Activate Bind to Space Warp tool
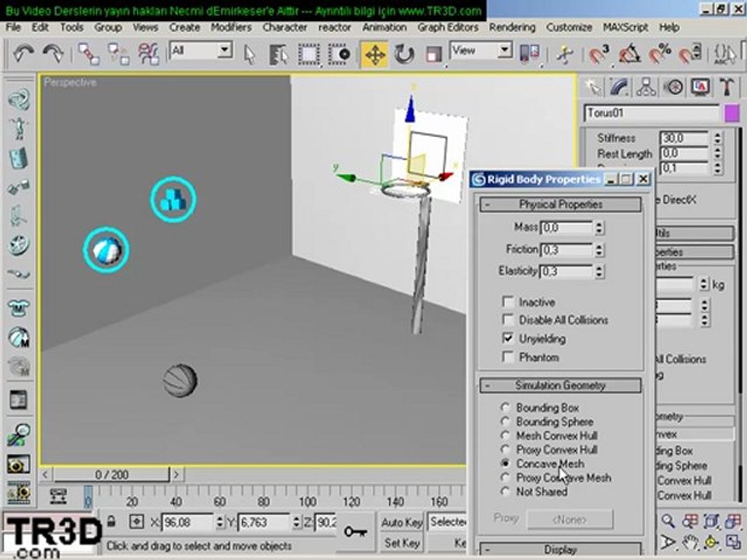 tap(148, 54)
